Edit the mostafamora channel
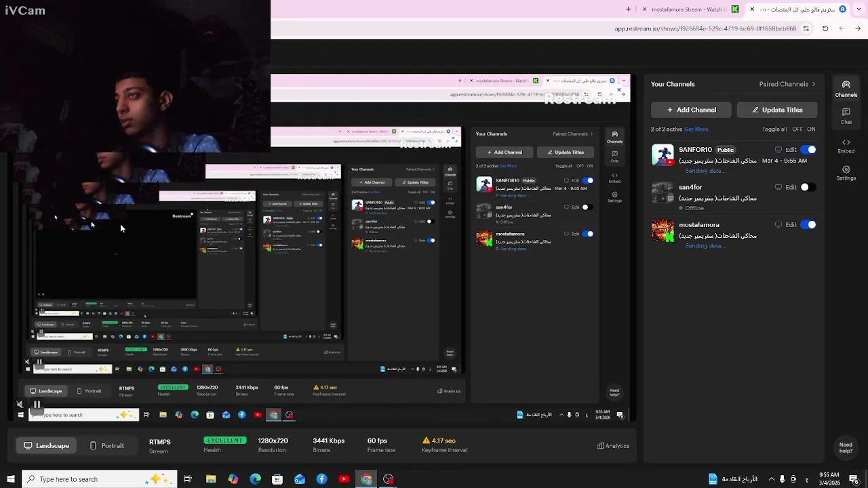 pyautogui.click(x=791, y=224)
